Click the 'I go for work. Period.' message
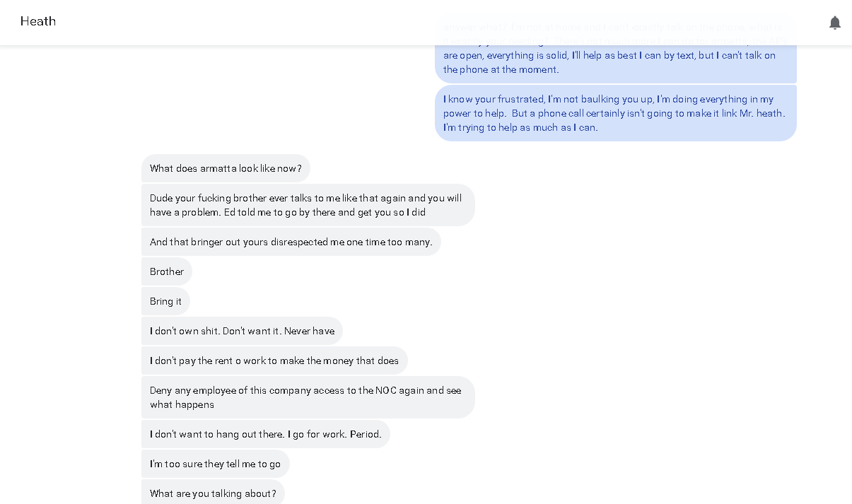The image size is (852, 504). (x=265, y=434)
